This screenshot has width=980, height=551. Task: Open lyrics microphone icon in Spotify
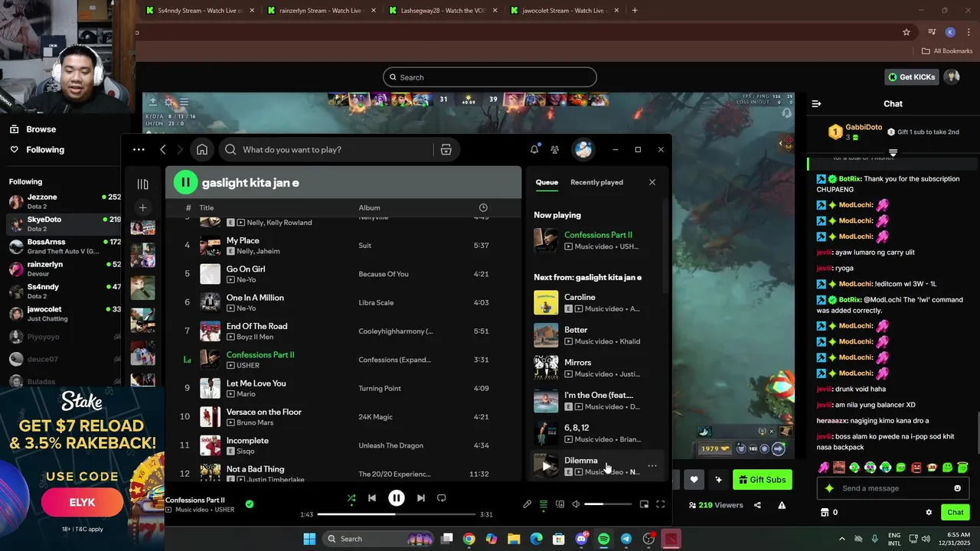pyautogui.click(x=527, y=504)
